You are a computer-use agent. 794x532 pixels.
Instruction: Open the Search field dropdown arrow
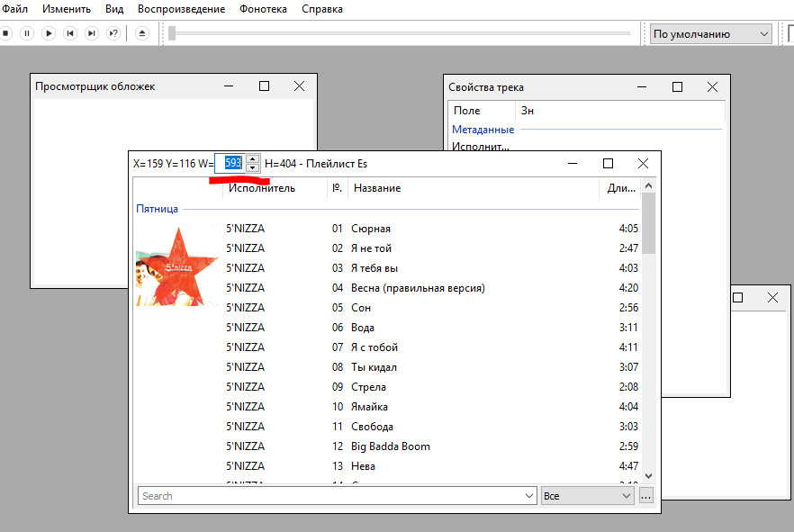[x=529, y=496]
